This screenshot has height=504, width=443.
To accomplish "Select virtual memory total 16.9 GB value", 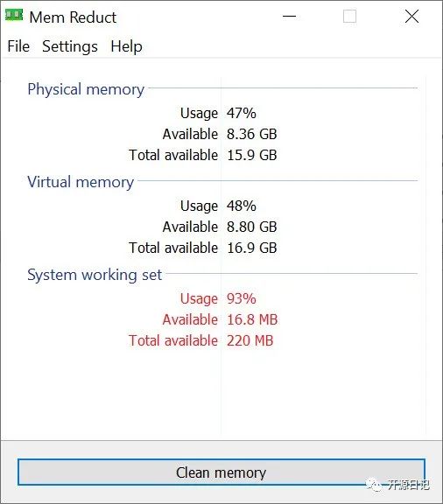I will (x=252, y=248).
